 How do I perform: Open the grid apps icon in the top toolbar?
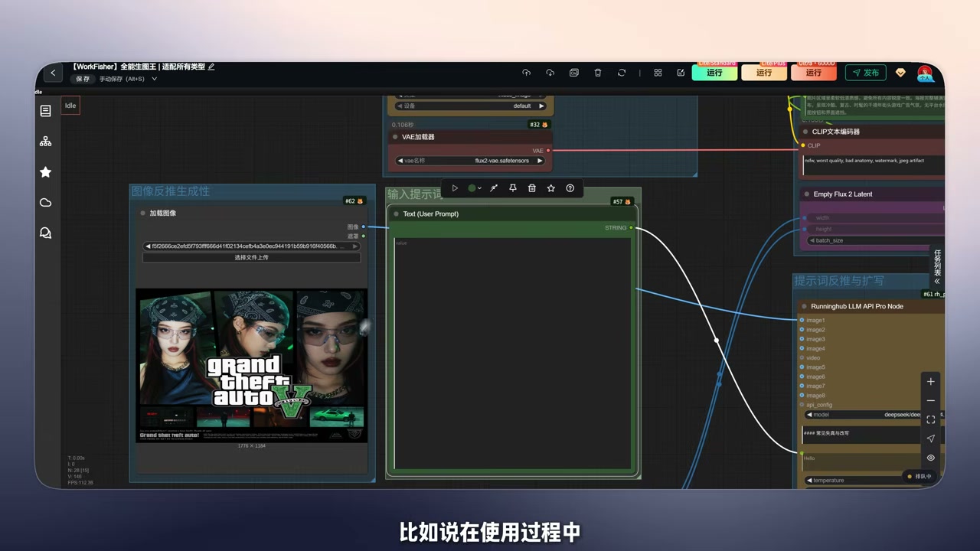click(x=658, y=73)
